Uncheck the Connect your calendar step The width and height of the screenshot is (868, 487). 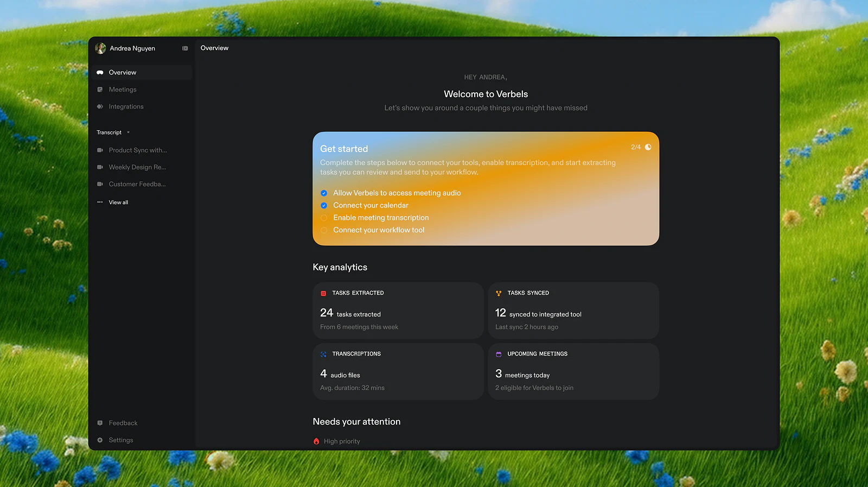coord(324,206)
